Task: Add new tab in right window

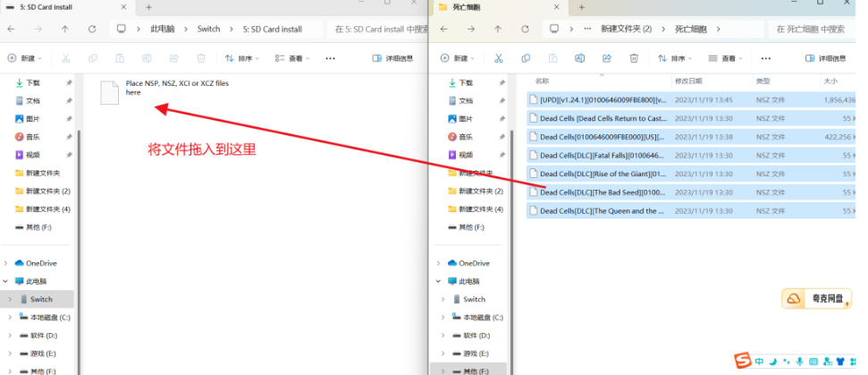Action: 581,7
